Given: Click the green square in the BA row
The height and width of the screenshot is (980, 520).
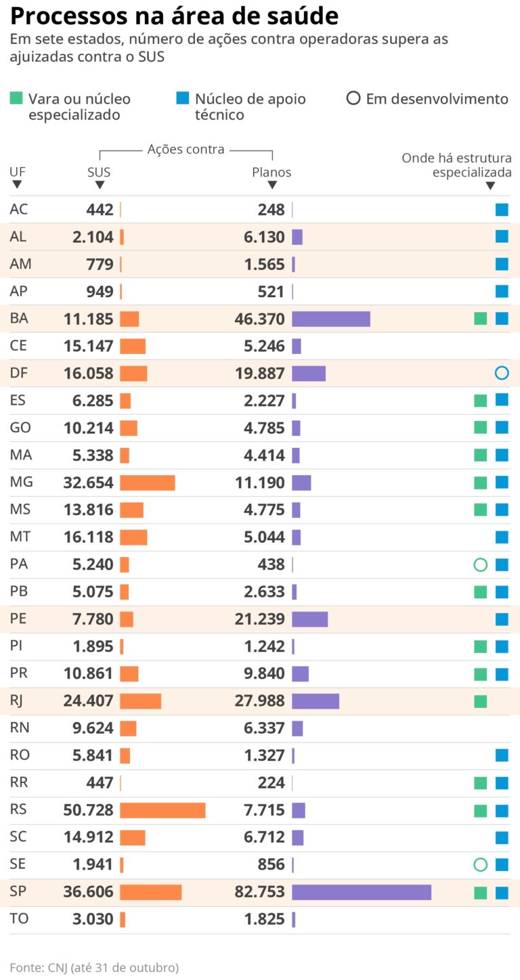Looking at the screenshot, I should pyautogui.click(x=481, y=319).
